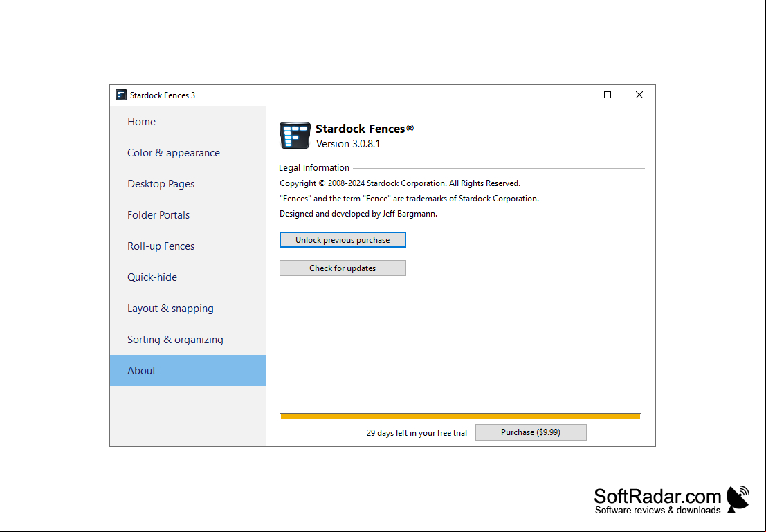This screenshot has width=766, height=532.
Task: Click the Legal Information heading
Action: coord(314,167)
